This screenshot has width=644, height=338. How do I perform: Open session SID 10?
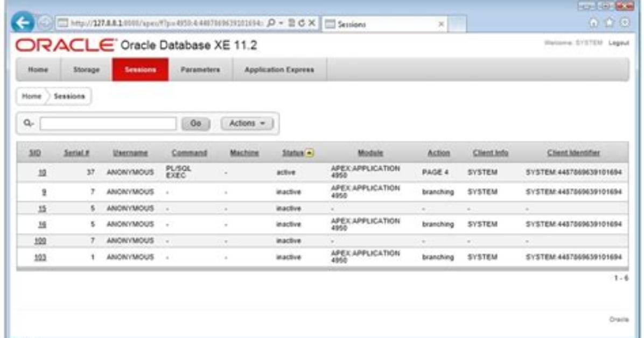[x=43, y=172]
